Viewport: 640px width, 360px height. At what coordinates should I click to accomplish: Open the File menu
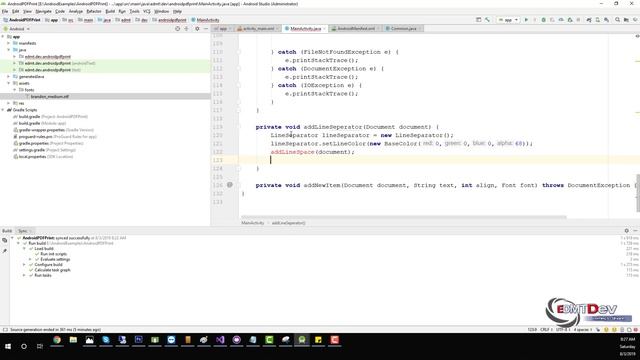pos(5,11)
